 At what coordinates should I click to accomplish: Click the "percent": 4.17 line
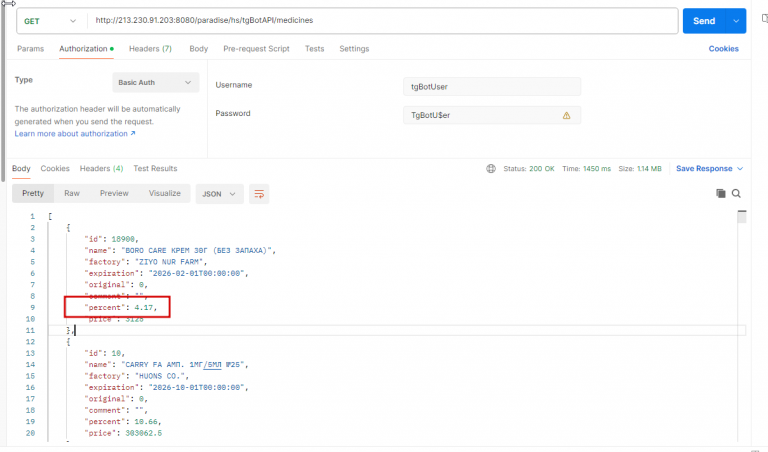(x=120, y=308)
